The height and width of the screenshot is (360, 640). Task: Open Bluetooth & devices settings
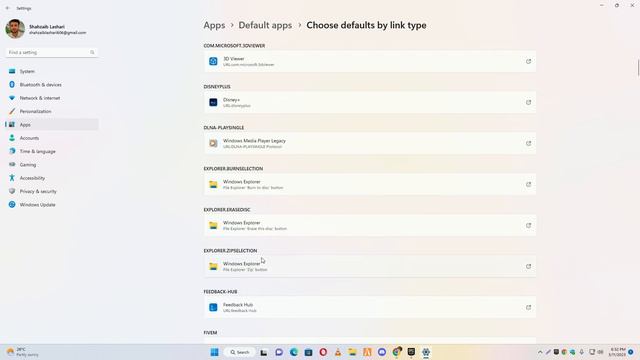pyautogui.click(x=51, y=84)
